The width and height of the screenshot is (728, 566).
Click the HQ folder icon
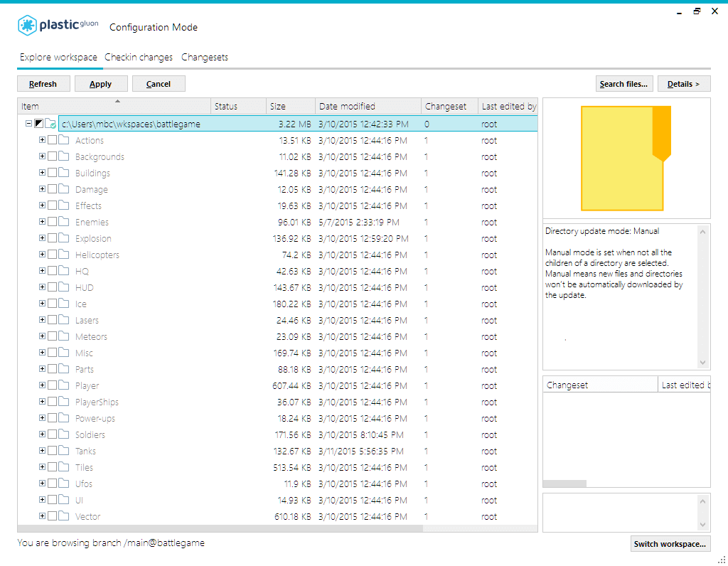[x=63, y=271]
